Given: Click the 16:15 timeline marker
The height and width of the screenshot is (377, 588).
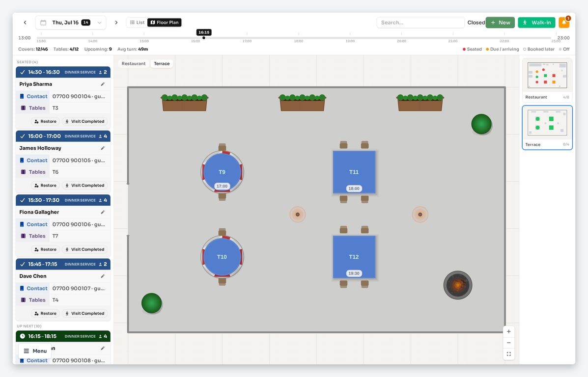Looking at the screenshot, I should point(204,32).
